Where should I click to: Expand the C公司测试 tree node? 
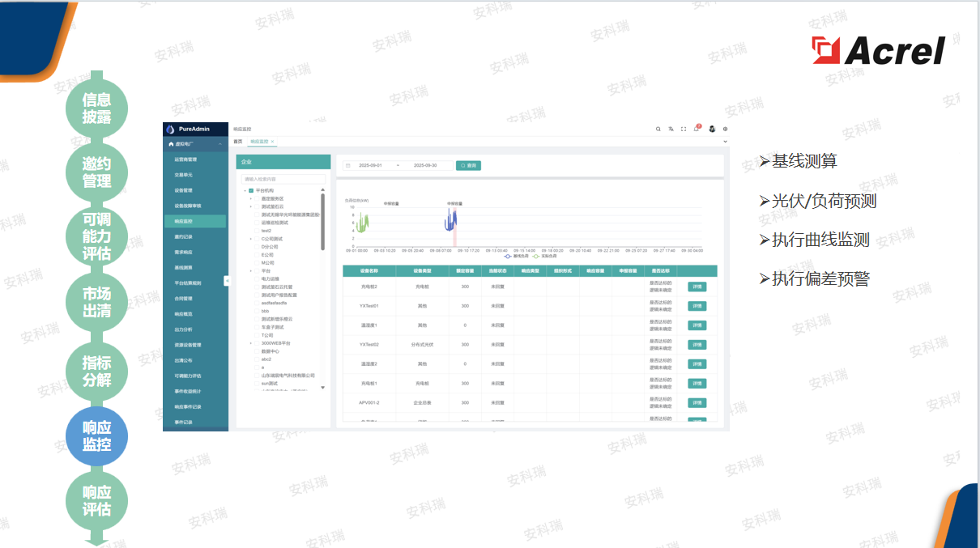click(x=251, y=239)
